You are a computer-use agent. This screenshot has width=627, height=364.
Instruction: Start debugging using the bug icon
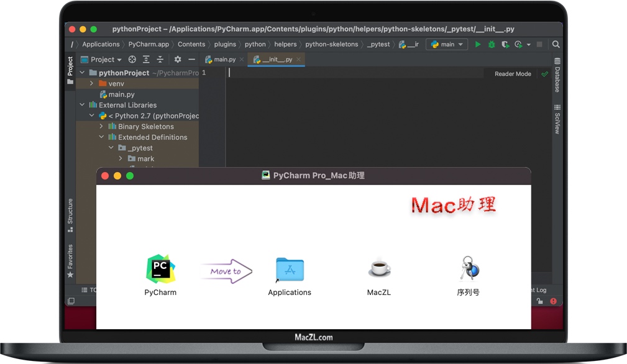coord(491,44)
